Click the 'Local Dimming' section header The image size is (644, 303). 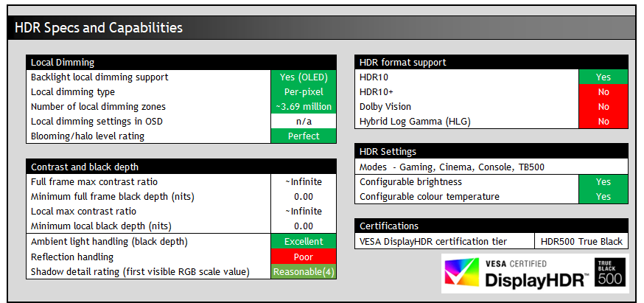point(181,63)
